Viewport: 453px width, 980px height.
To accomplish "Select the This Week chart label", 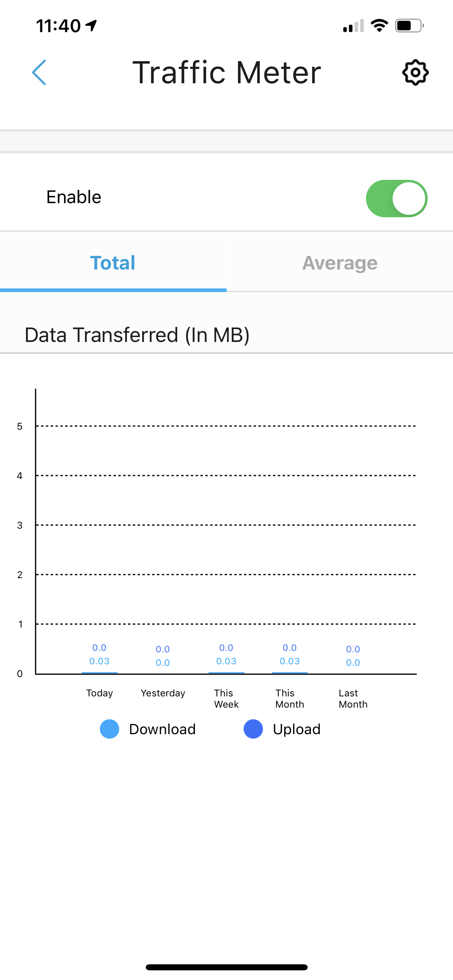I will (226, 698).
